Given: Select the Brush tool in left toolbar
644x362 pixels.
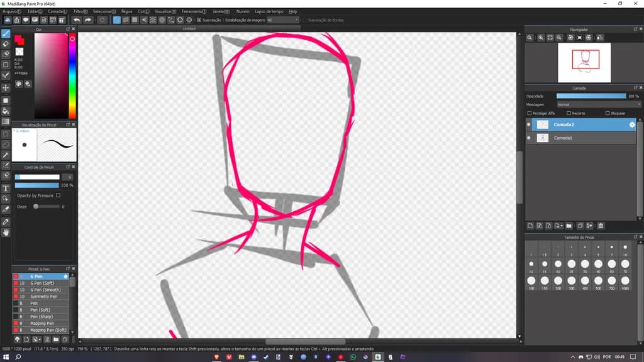Looking at the screenshot, I should (6, 34).
